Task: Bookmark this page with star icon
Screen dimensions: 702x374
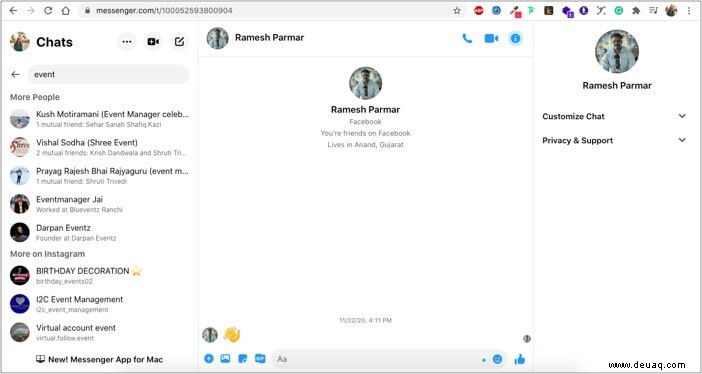Action: point(457,10)
